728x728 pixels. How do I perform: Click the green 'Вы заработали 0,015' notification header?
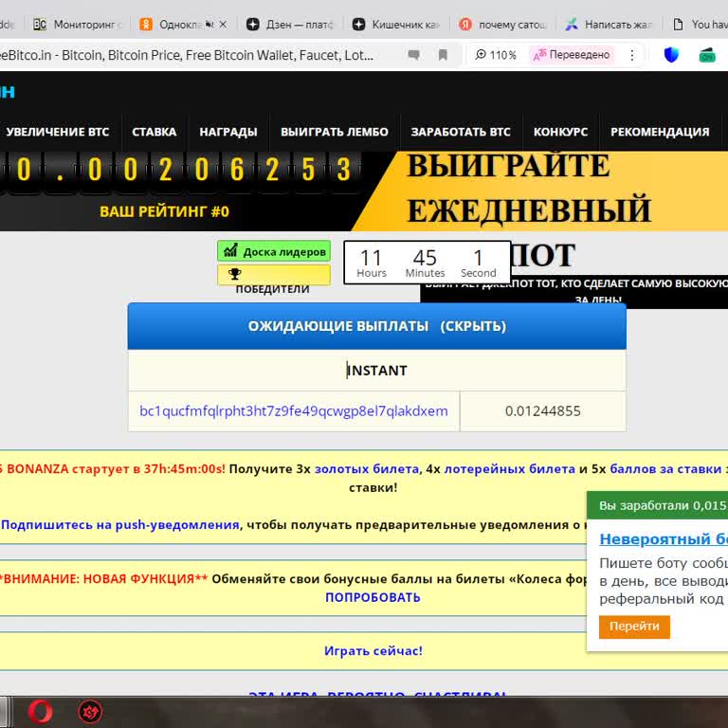(x=658, y=505)
